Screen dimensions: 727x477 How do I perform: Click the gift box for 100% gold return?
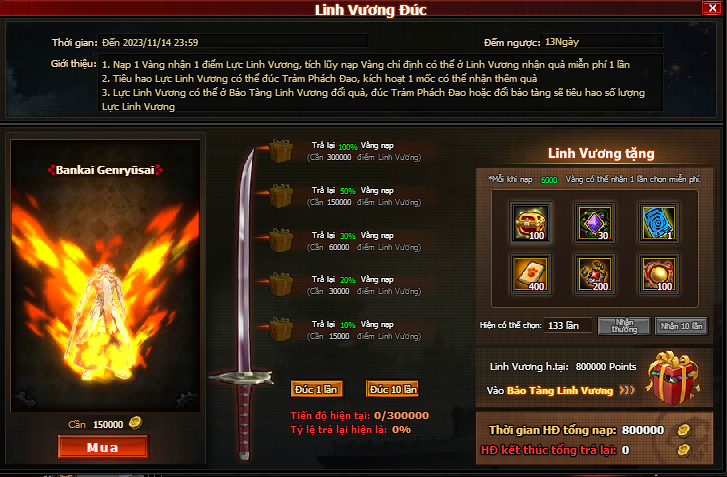281,151
